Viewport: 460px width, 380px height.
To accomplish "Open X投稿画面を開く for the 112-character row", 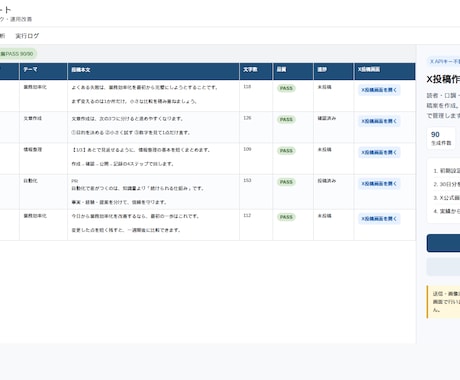I will (x=379, y=219).
